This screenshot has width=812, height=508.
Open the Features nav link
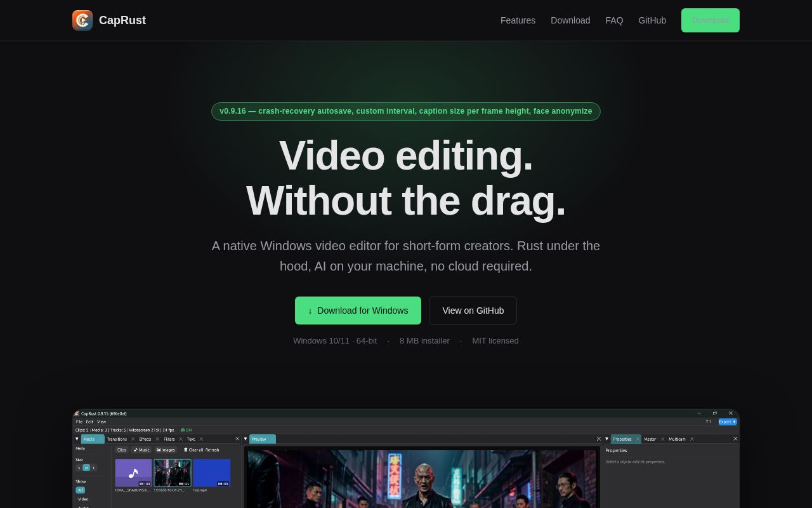[x=518, y=20]
